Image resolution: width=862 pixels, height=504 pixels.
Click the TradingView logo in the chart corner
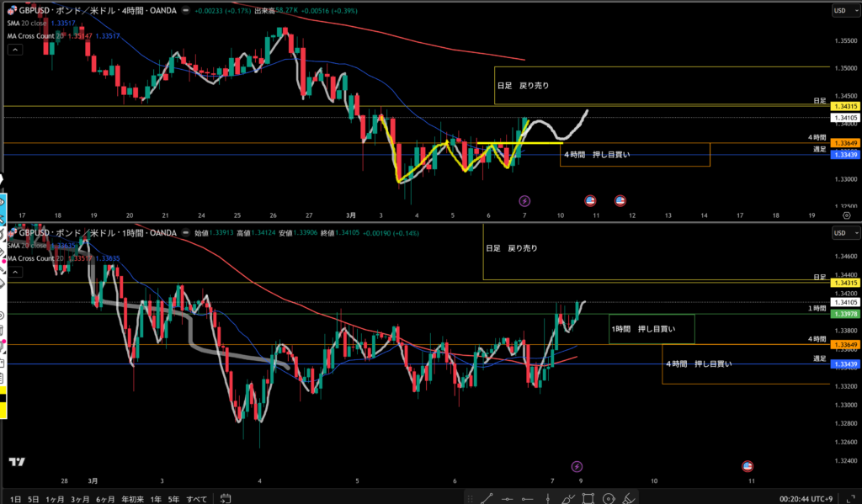pyautogui.click(x=16, y=461)
